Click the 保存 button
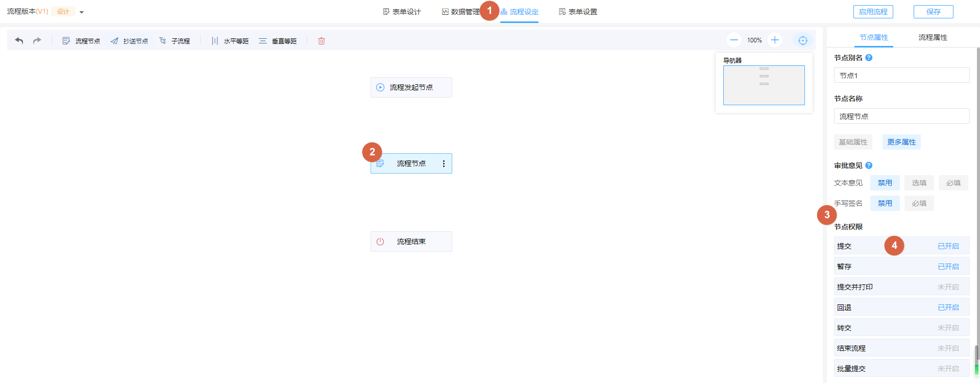980x383 pixels. point(933,12)
